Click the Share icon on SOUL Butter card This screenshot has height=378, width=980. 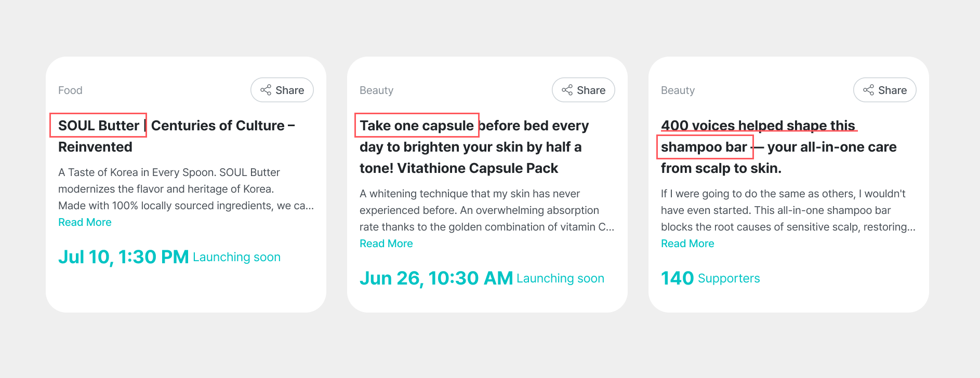pyautogui.click(x=266, y=90)
